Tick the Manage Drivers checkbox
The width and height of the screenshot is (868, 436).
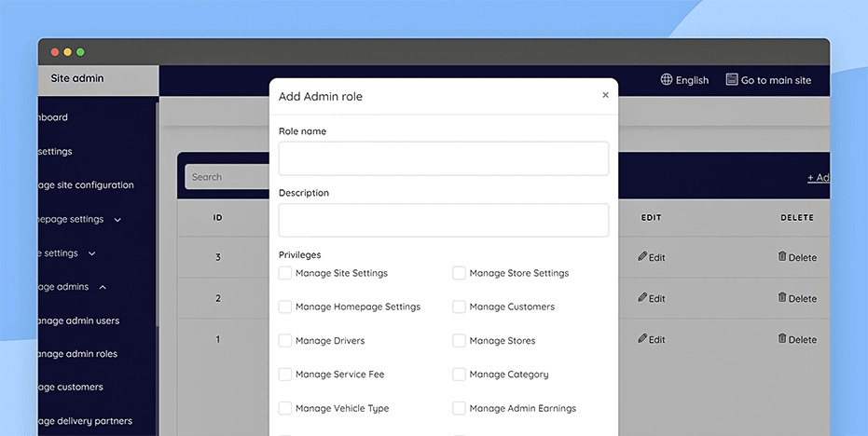click(x=285, y=340)
